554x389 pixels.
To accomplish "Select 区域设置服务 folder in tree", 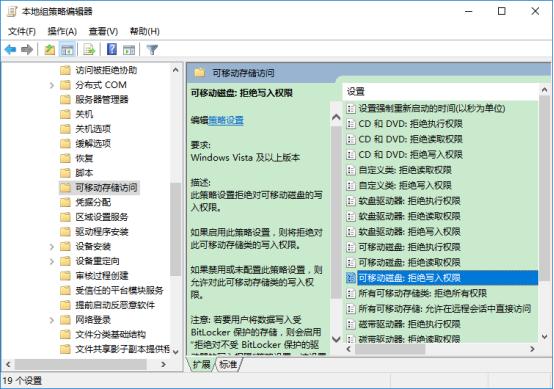I will click(x=102, y=217).
